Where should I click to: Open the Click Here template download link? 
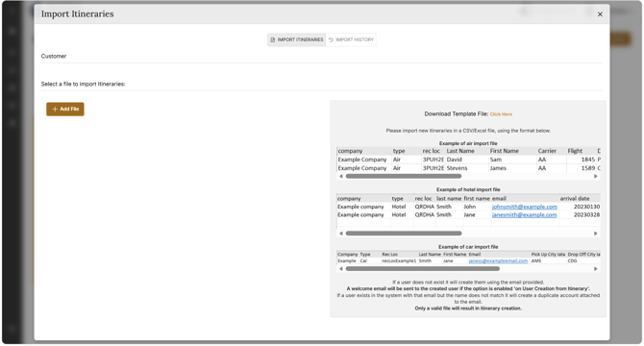501,114
